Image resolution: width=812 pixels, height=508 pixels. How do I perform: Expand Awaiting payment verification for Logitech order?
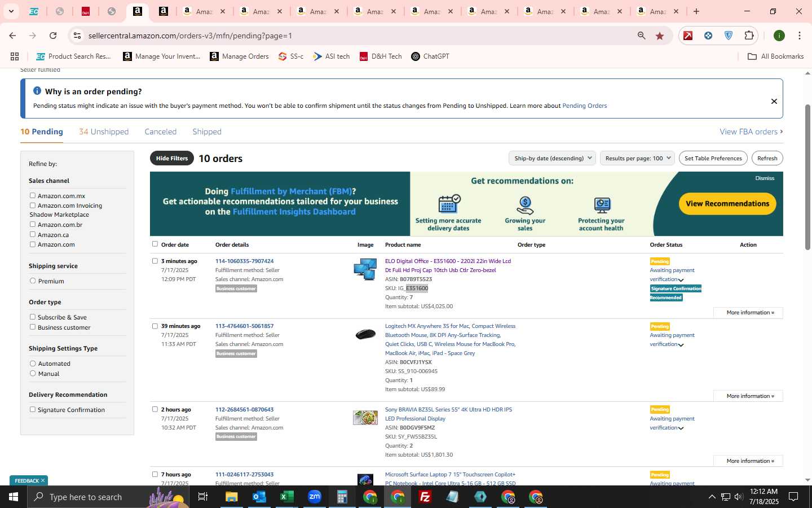click(681, 345)
